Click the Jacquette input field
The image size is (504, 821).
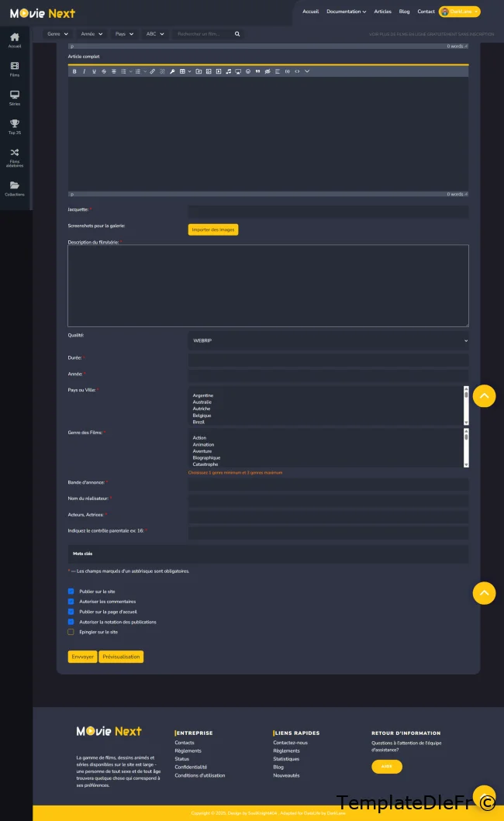point(328,211)
